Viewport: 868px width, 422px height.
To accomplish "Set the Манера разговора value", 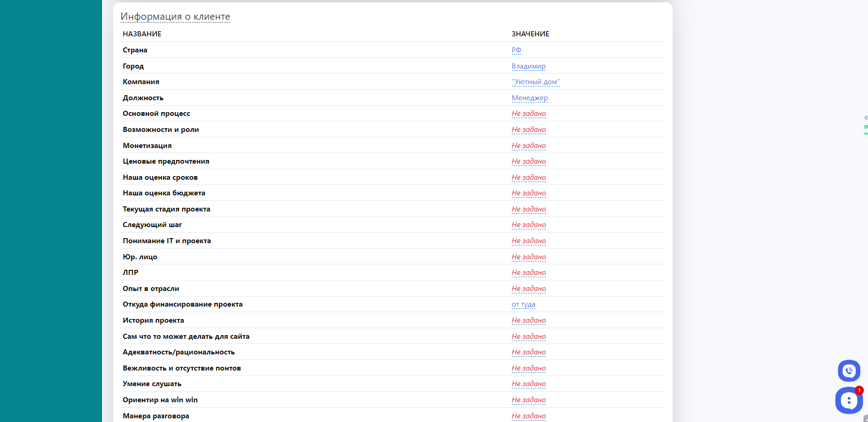I will [529, 416].
